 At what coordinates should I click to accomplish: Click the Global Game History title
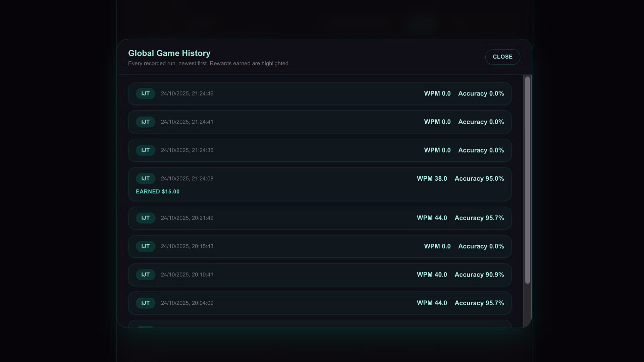click(x=169, y=53)
